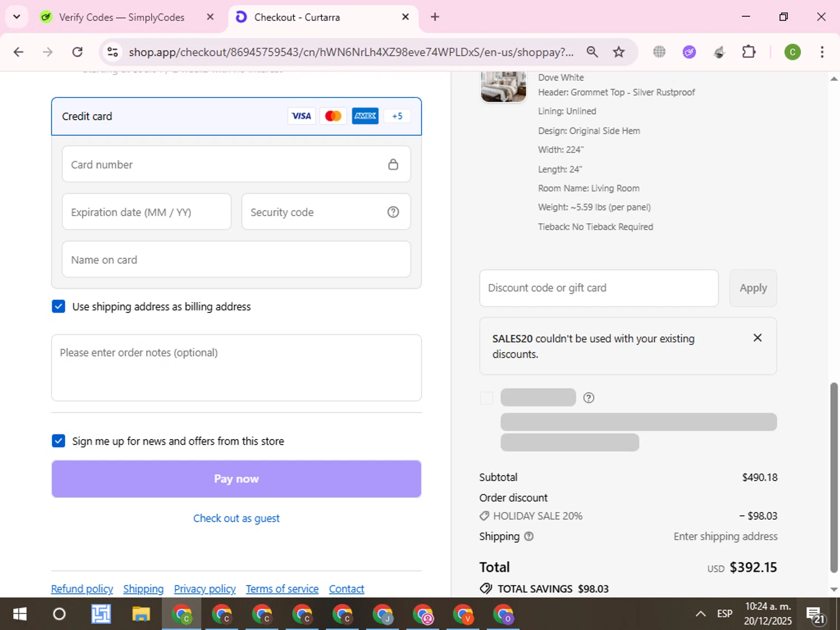Click the shipping info question mark icon
840x630 pixels.
pos(529,536)
